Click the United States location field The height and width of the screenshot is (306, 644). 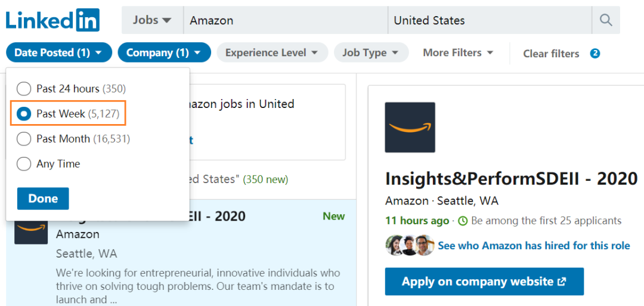(489, 20)
